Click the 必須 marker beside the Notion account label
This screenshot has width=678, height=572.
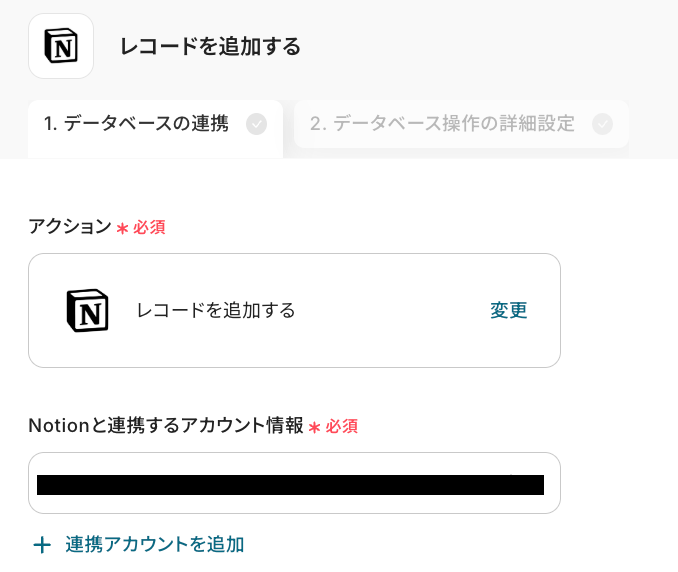coord(341,427)
